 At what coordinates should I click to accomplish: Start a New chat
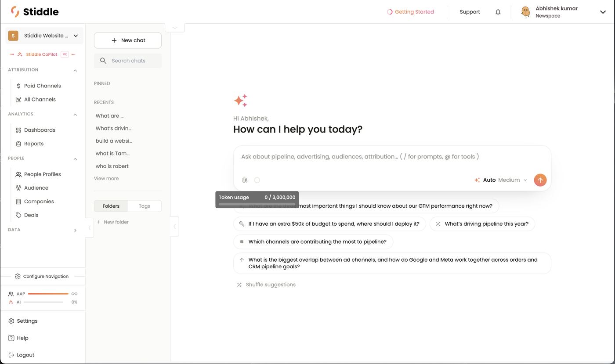point(128,40)
